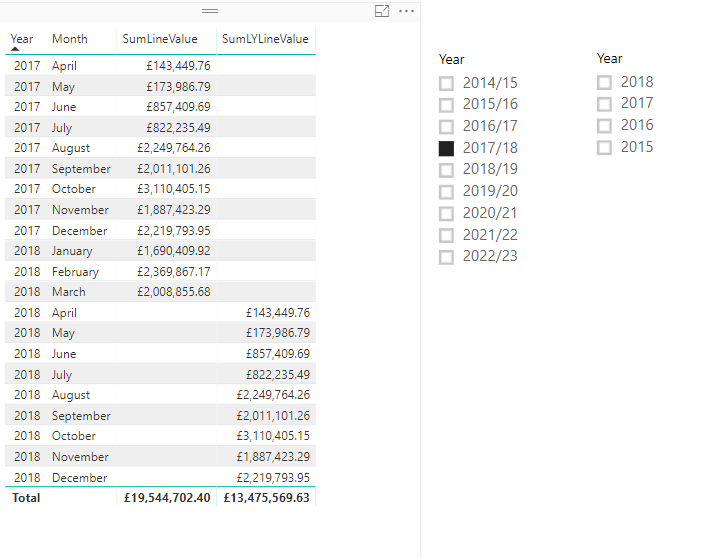Select the 2018 October month cell

[74, 436]
